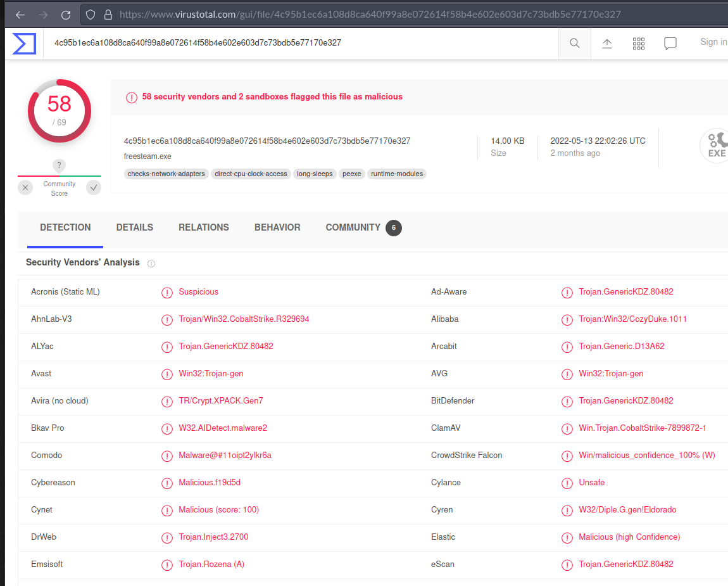The height and width of the screenshot is (586, 728).
Task: Click the checks-network-adapters tag
Action: (x=166, y=174)
